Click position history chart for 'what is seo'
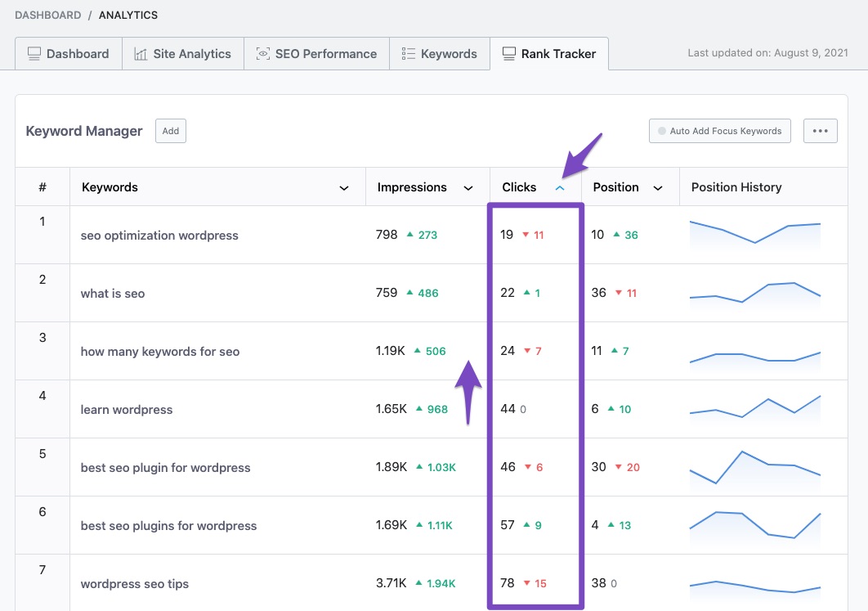 pyautogui.click(x=754, y=293)
